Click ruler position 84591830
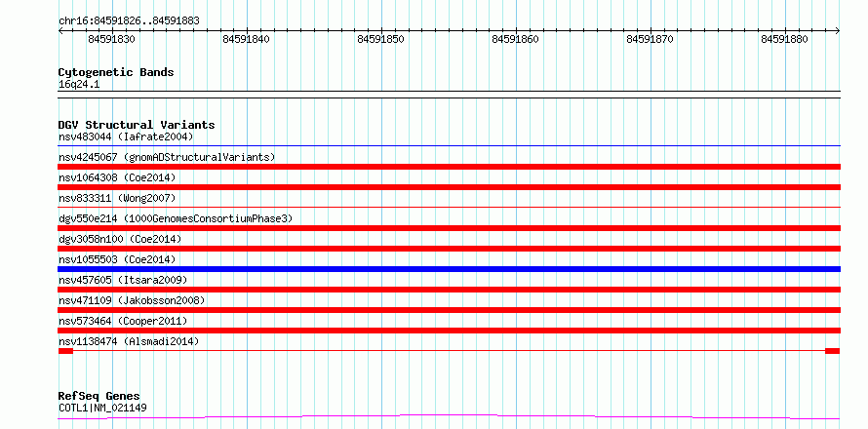868x429 pixels. (111, 39)
